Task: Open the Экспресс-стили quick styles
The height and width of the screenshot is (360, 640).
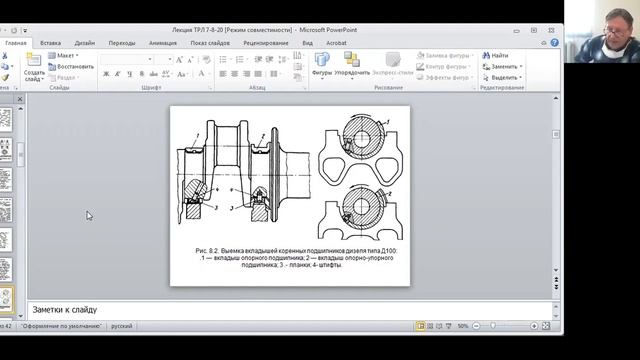Action: click(x=393, y=64)
